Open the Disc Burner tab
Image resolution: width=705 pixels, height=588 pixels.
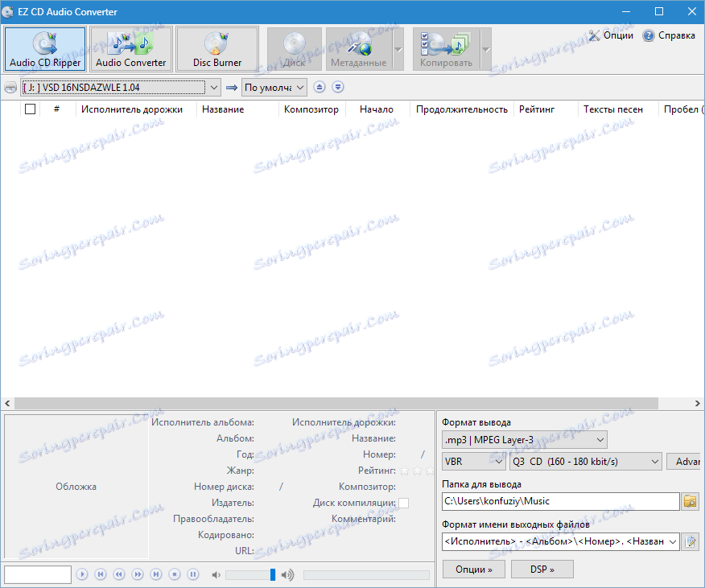click(x=217, y=49)
